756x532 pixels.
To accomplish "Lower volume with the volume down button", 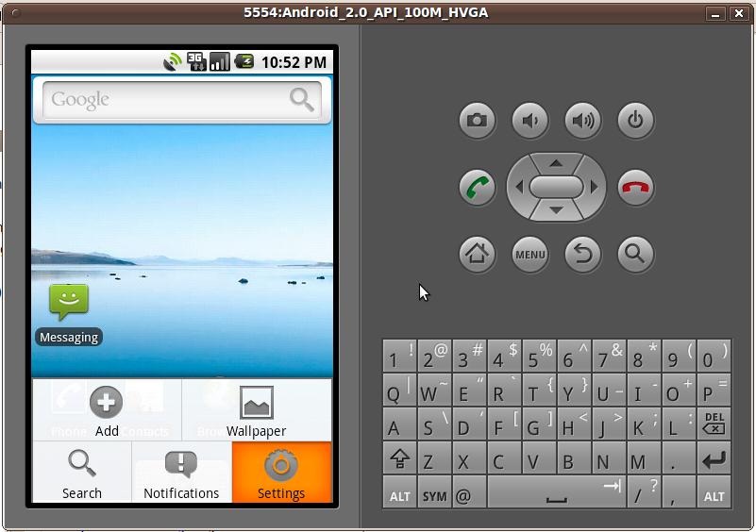I will coord(529,121).
